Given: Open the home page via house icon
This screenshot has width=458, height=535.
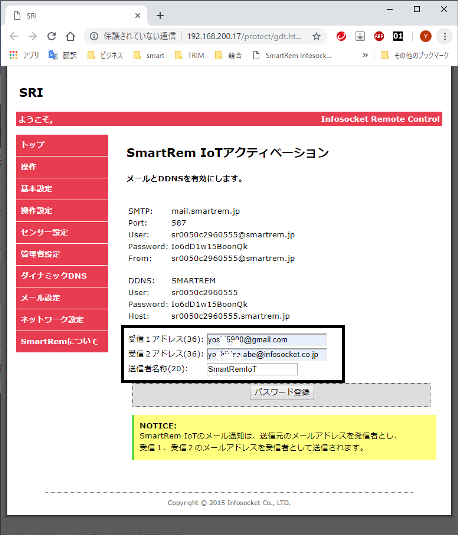Looking at the screenshot, I should coord(70,36).
